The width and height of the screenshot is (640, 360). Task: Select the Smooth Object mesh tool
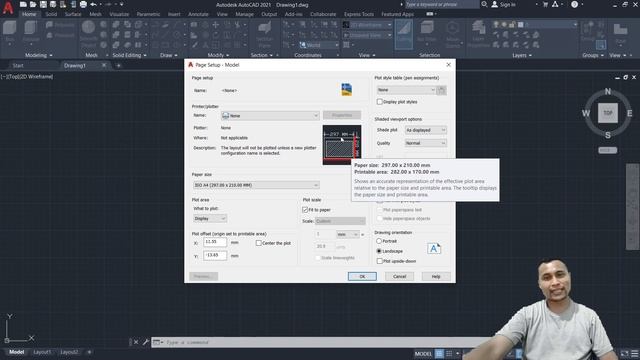click(88, 33)
